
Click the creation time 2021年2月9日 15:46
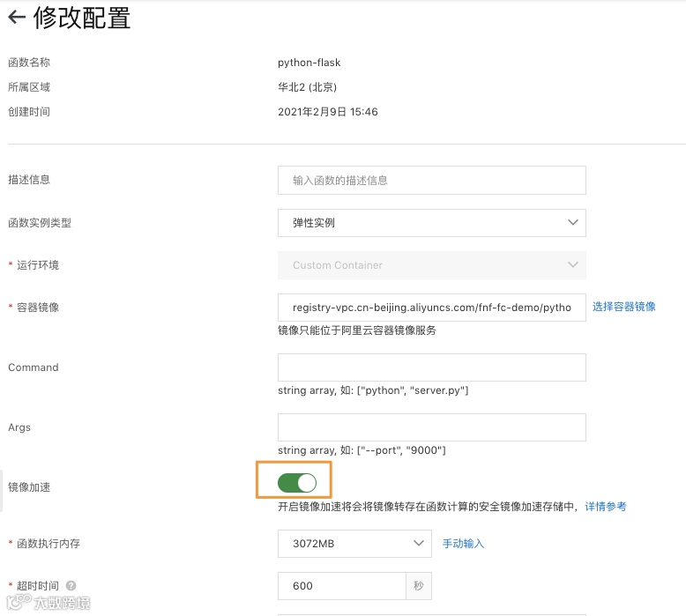pos(328,112)
